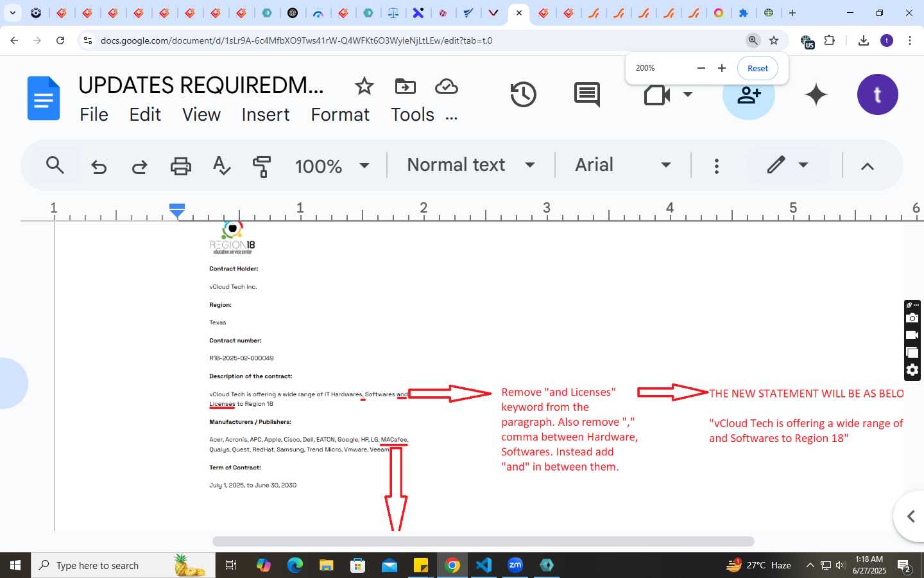
Task: Open the Chrome three-dot menu
Action: click(910, 40)
